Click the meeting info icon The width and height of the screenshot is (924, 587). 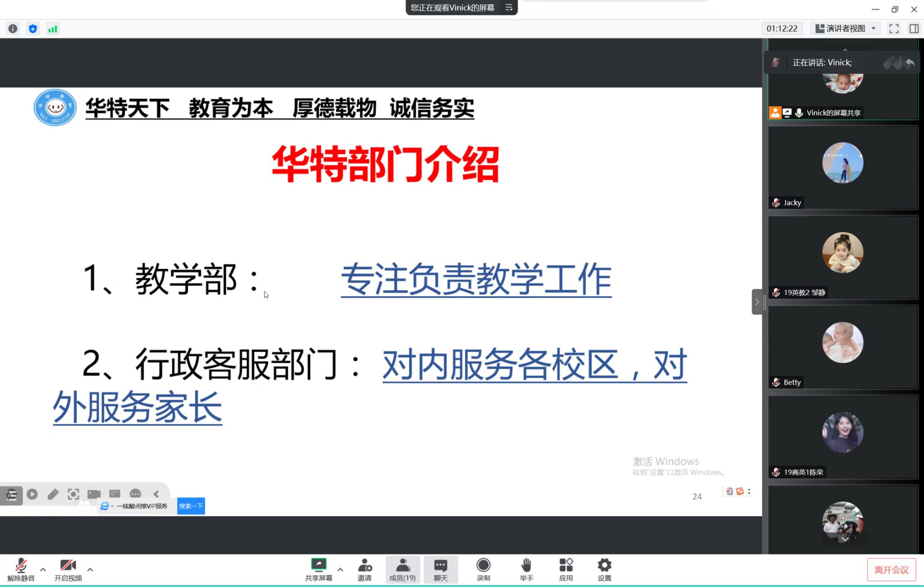click(13, 29)
